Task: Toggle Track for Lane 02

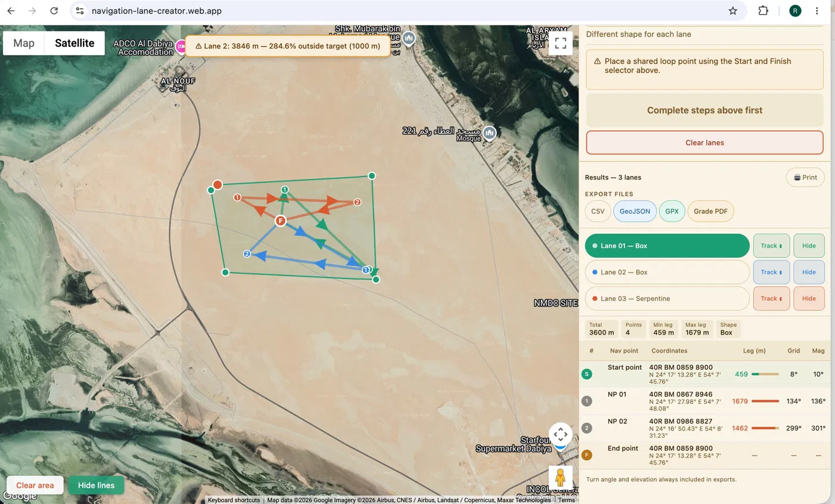Action: point(772,272)
